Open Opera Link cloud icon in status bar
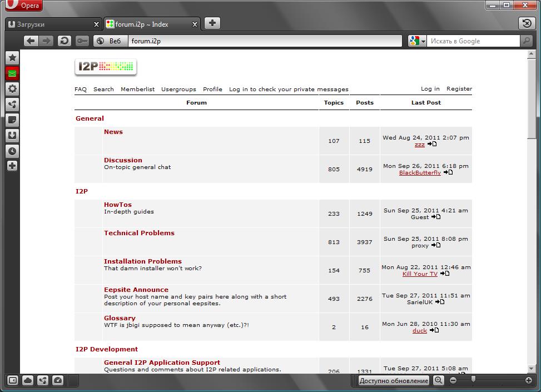Viewport: 541px width, 392px height. coord(28,380)
